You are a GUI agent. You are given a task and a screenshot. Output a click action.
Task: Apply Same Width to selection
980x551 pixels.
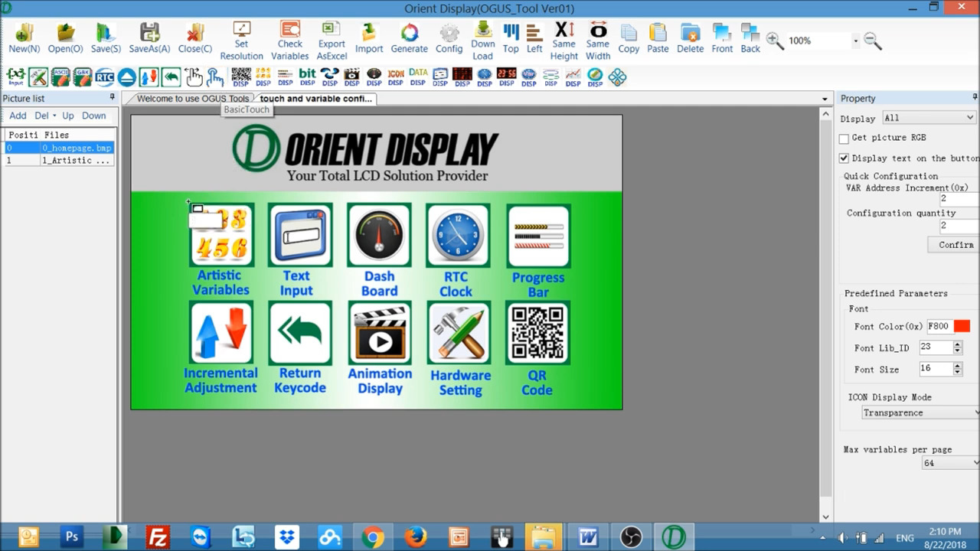point(598,41)
